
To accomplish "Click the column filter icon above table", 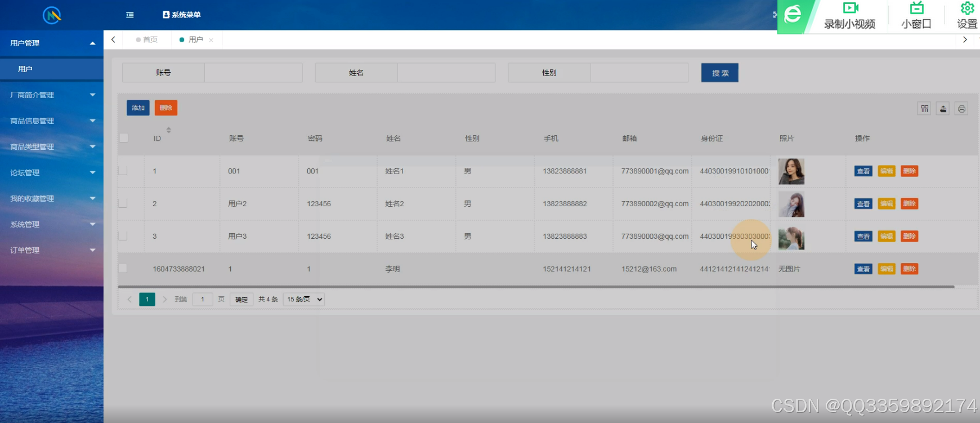I will (924, 109).
